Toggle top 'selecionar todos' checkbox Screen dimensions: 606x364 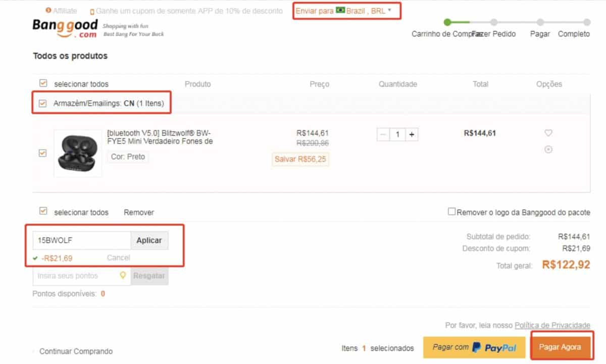pyautogui.click(x=43, y=83)
